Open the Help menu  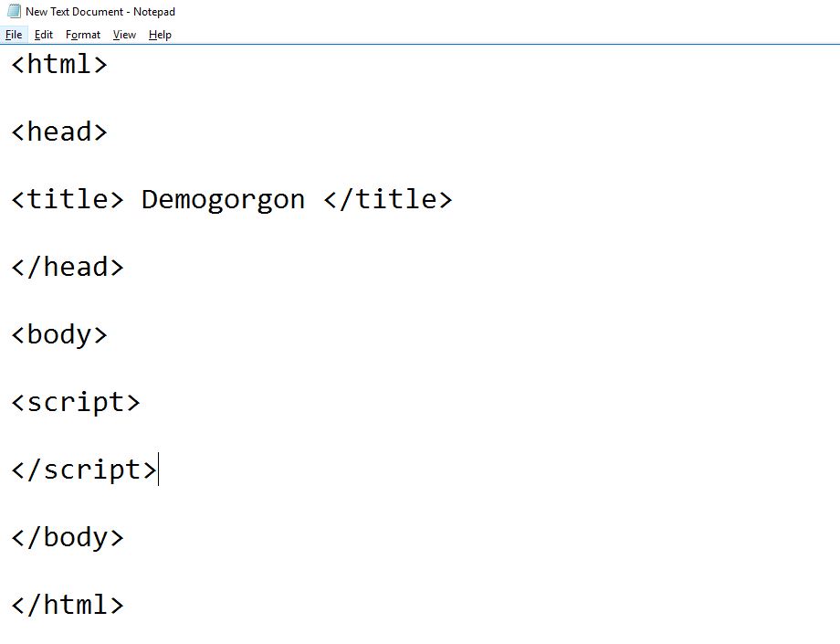click(160, 35)
